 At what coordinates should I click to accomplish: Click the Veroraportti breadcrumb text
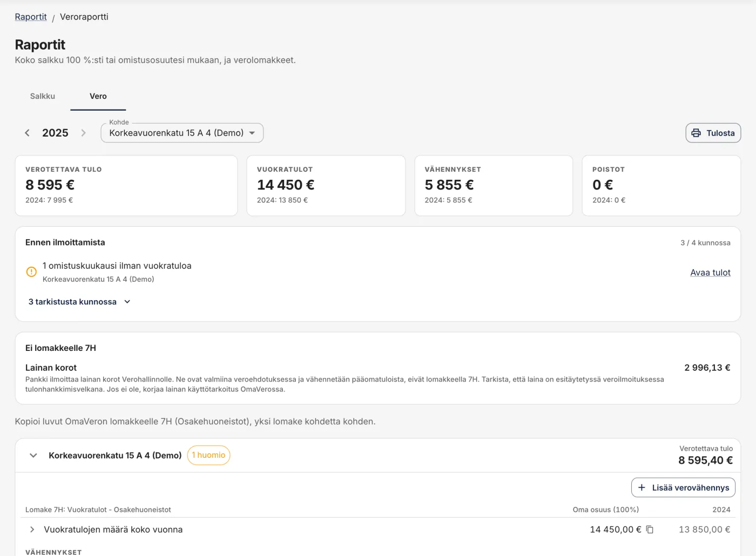(x=84, y=17)
